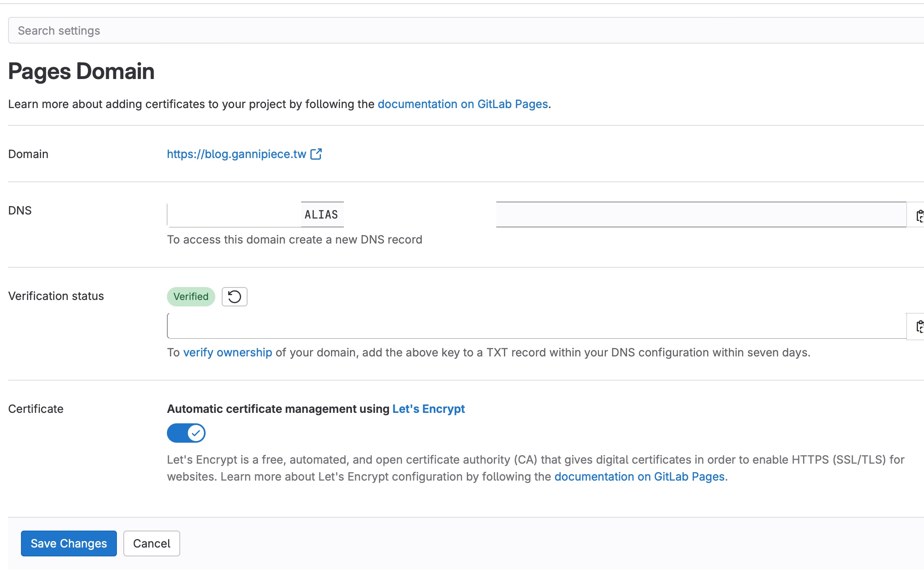The image size is (924, 583).
Task: Click the Verified status badge icon
Action: tap(190, 296)
